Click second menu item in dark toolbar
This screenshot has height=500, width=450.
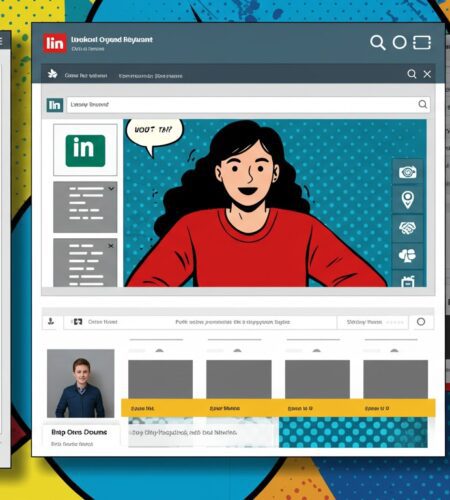coord(151,76)
